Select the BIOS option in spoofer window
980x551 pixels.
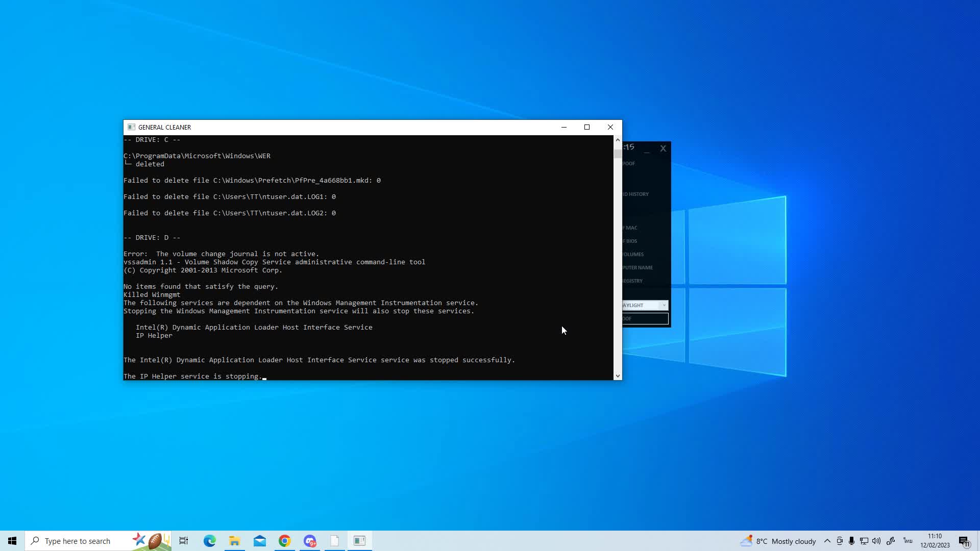pyautogui.click(x=630, y=241)
